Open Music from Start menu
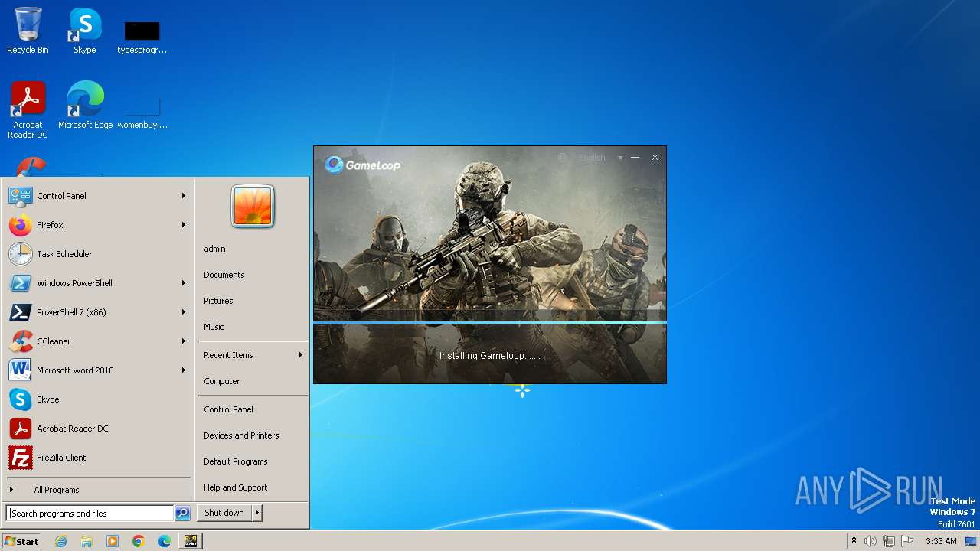This screenshot has height=551, width=980. pos(253,327)
